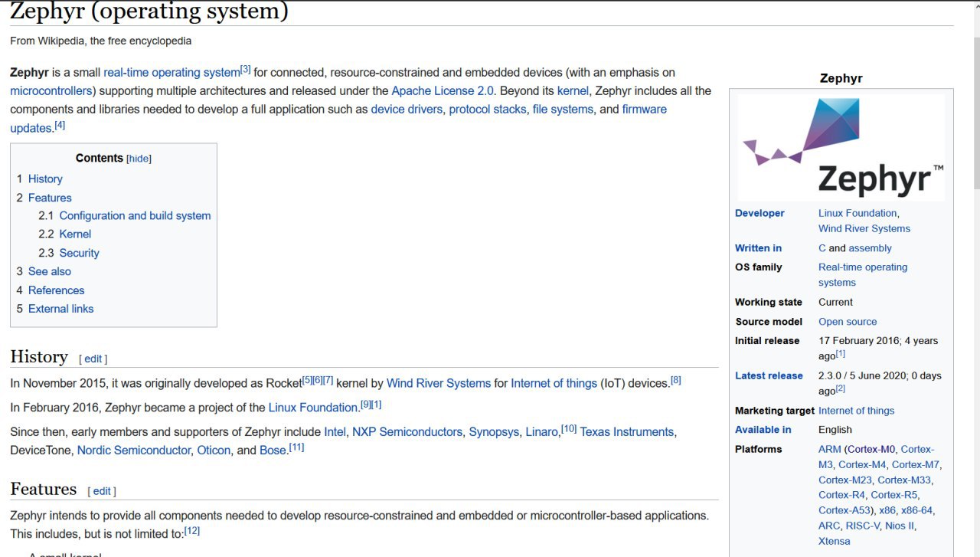Open Internet of things marketing target link
980x557 pixels.
point(856,411)
